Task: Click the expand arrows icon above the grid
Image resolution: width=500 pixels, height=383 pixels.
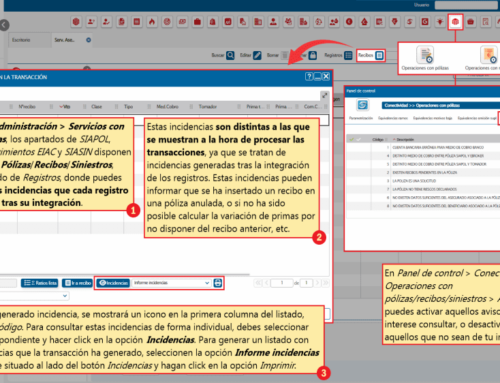Action: pos(324,96)
